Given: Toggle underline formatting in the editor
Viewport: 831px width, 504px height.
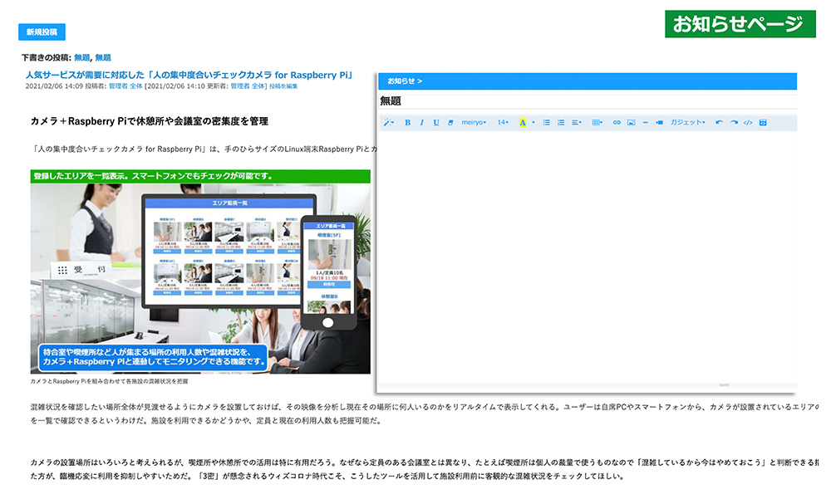Looking at the screenshot, I should tap(436, 122).
